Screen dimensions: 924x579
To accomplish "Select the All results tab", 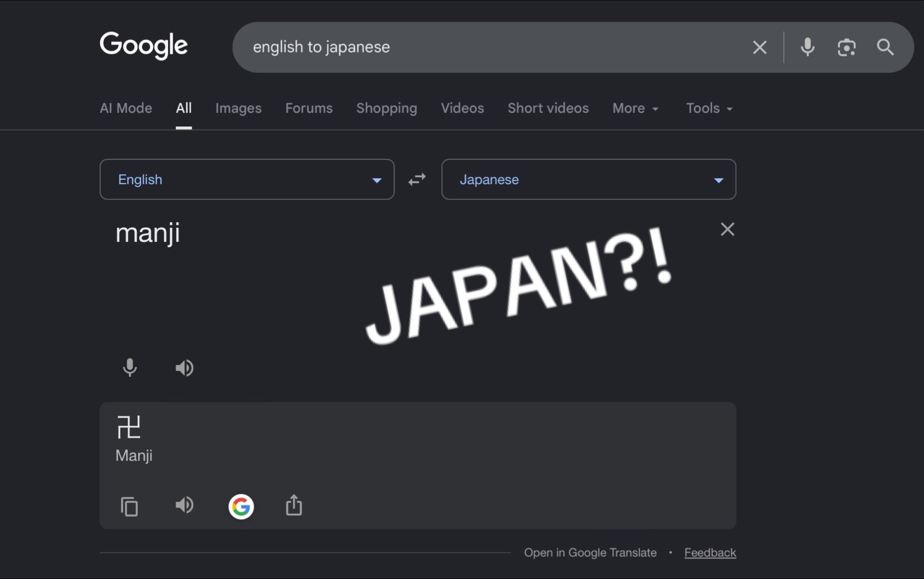I will pos(184,108).
